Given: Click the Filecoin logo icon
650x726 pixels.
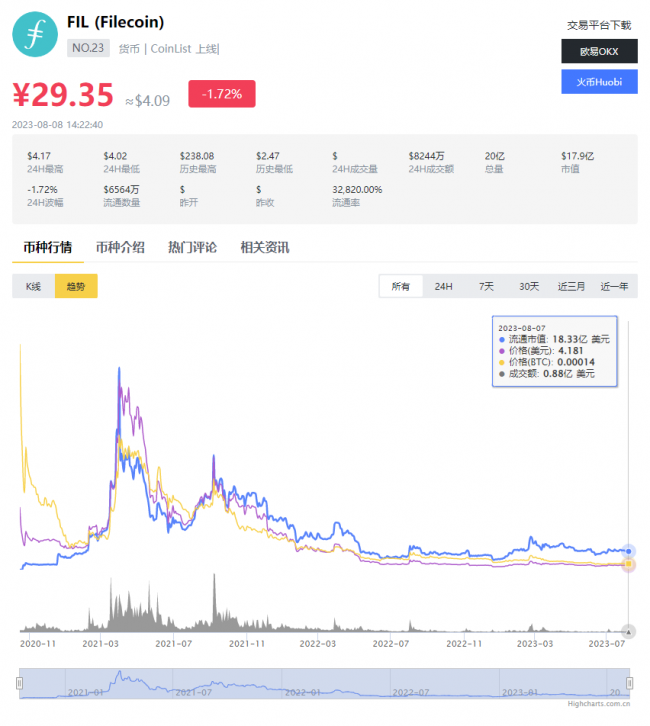Looking at the screenshot, I should [x=35, y=35].
